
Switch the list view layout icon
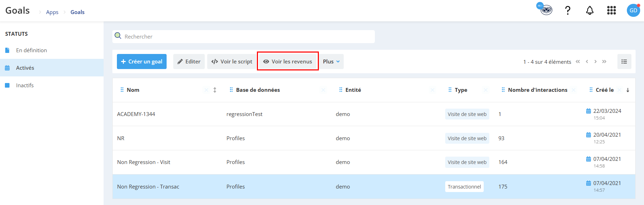coord(624,61)
